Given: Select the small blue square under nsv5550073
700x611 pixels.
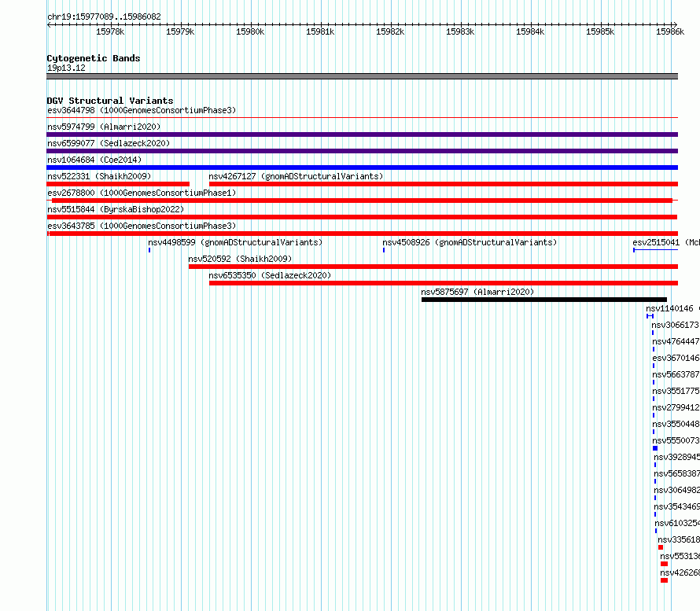Looking at the screenshot, I should [655, 448].
